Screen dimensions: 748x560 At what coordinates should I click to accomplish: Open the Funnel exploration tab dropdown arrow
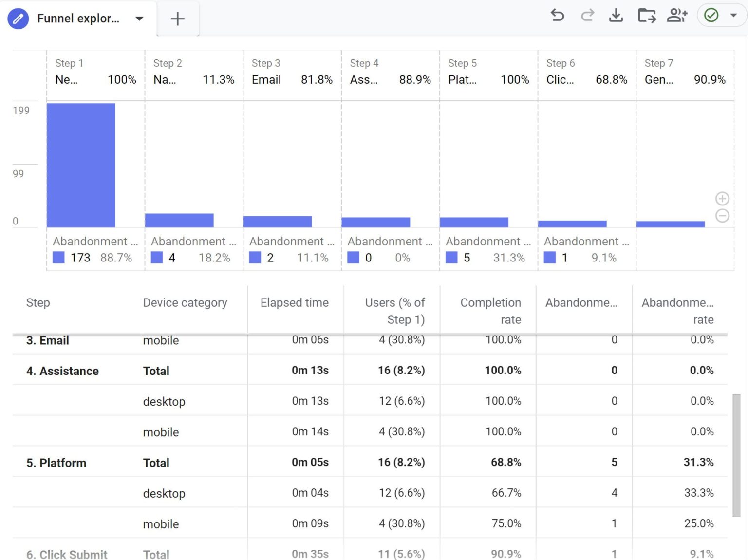pos(139,19)
